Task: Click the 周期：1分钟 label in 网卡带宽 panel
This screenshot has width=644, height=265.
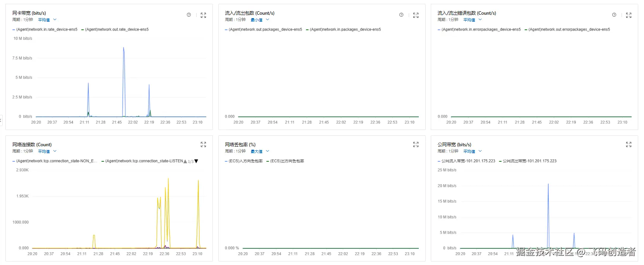Action: pos(22,20)
